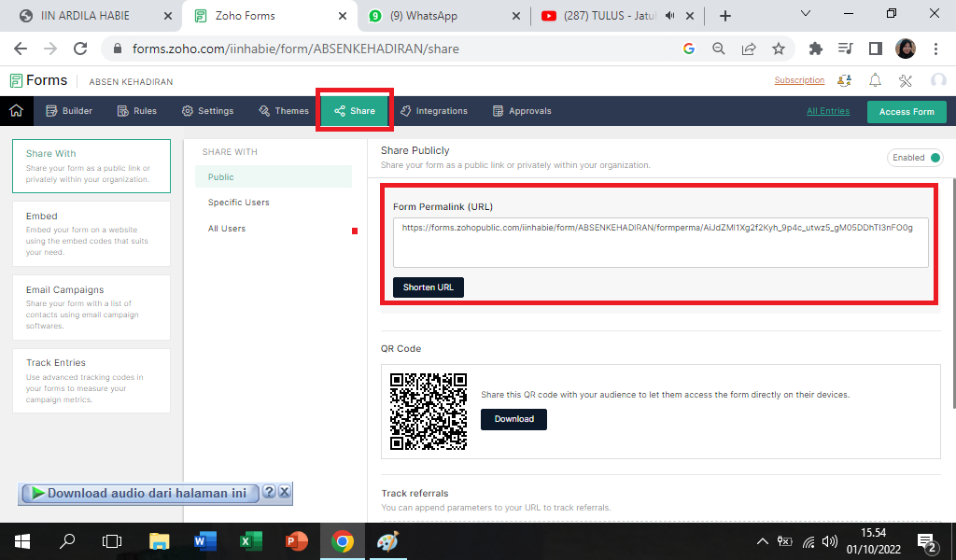956x560 pixels.
Task: Download the QR code
Action: tap(513, 419)
